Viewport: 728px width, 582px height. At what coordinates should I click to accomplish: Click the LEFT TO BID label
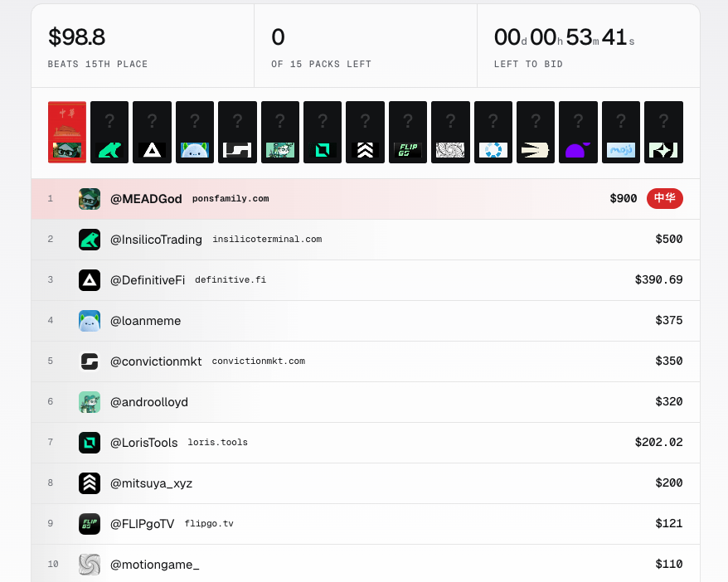(528, 64)
